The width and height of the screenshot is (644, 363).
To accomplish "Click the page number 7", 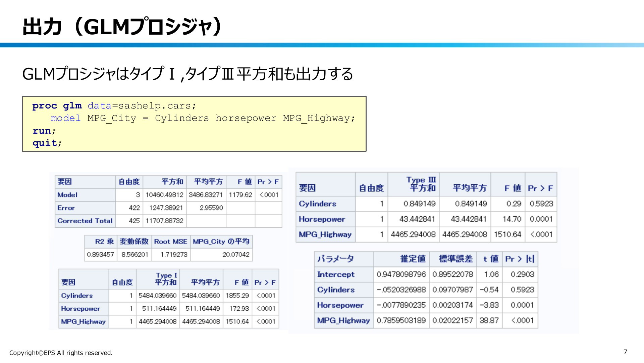I will pyautogui.click(x=625, y=352).
